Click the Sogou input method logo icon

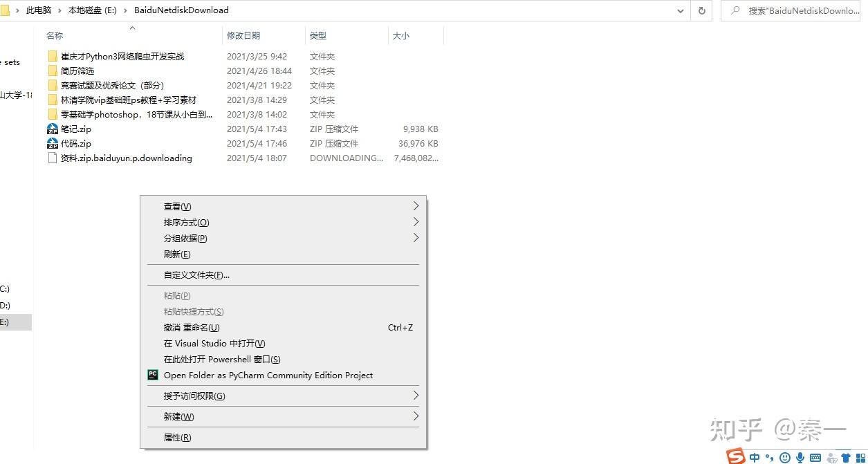click(x=736, y=456)
